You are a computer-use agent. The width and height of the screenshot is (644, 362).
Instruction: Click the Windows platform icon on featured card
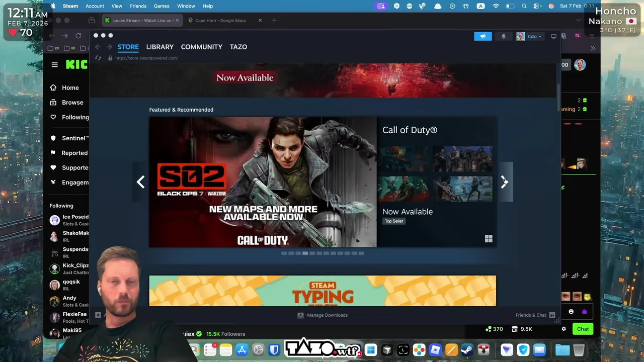pyautogui.click(x=489, y=239)
